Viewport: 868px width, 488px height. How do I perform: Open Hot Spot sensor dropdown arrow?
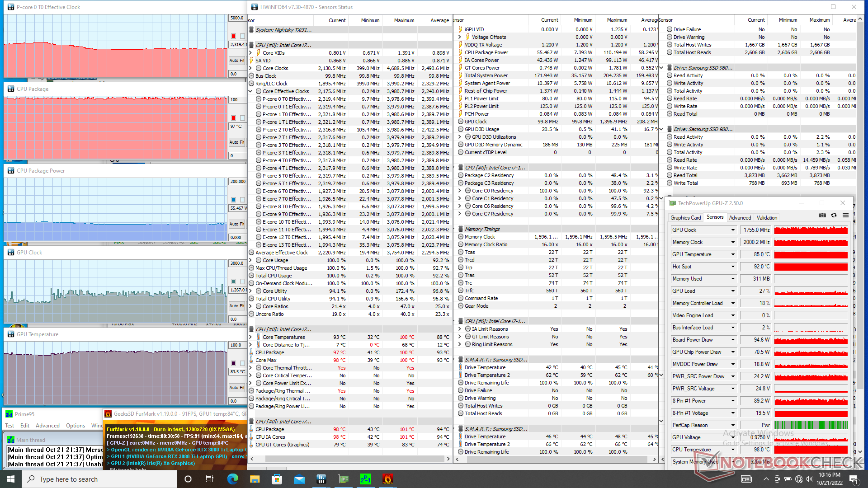tap(733, 267)
